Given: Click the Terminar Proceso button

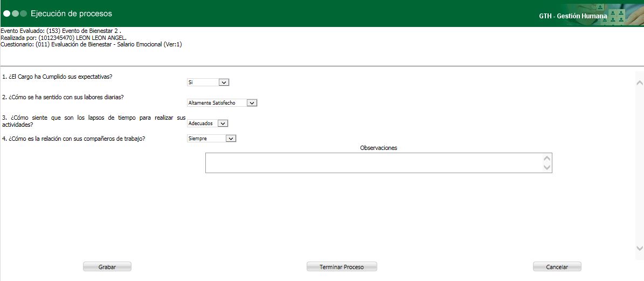Looking at the screenshot, I should (x=342, y=266).
